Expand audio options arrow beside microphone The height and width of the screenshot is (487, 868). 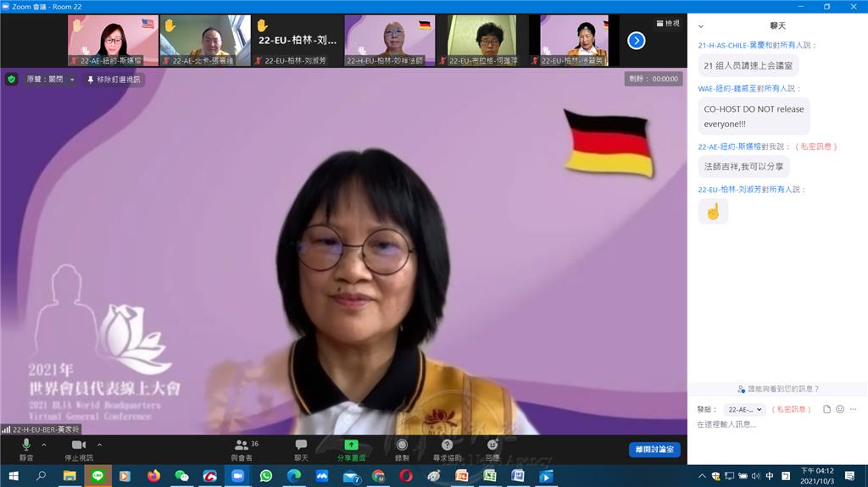pos(44,445)
